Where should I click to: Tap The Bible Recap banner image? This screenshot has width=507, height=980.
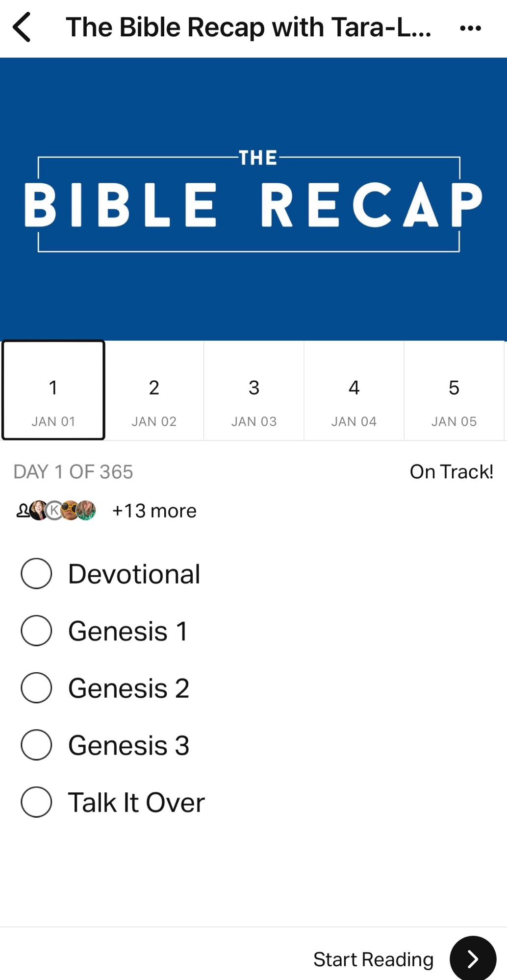(253, 199)
